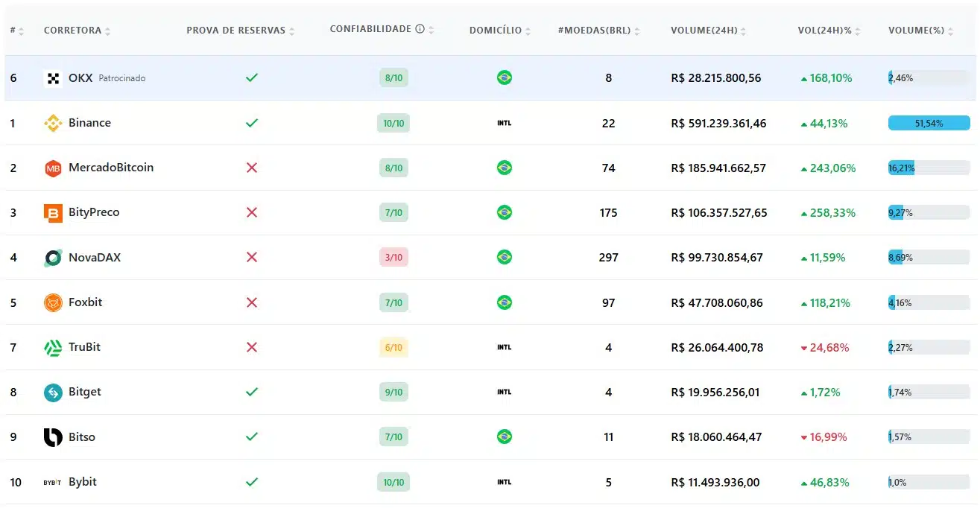Viewport: 980px width, 508px height.
Task: Sort by Prova de Reservas column
Action: [x=241, y=31]
